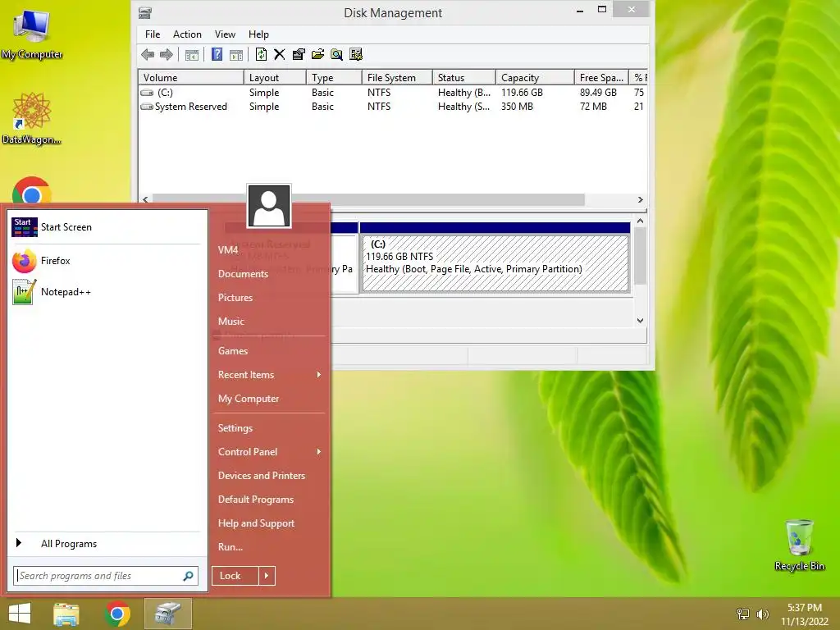
Task: Select the (C:) volume row in list
Action: point(392,93)
